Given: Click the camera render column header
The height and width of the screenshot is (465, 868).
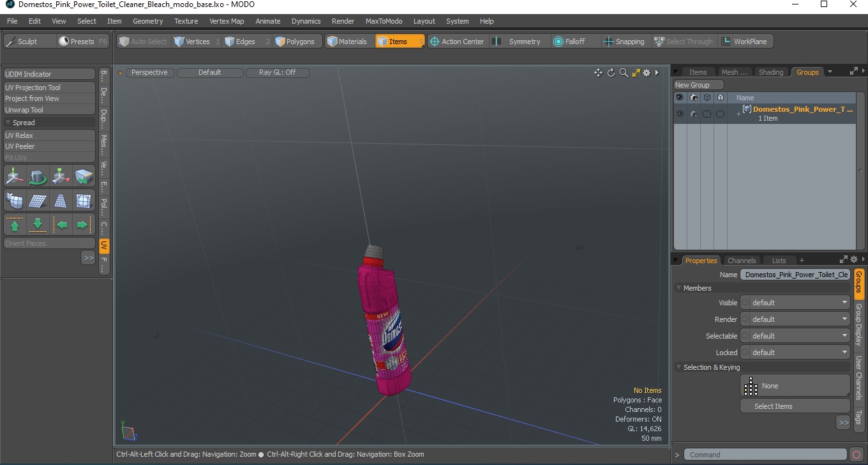Looking at the screenshot, I should pyautogui.click(x=693, y=98).
